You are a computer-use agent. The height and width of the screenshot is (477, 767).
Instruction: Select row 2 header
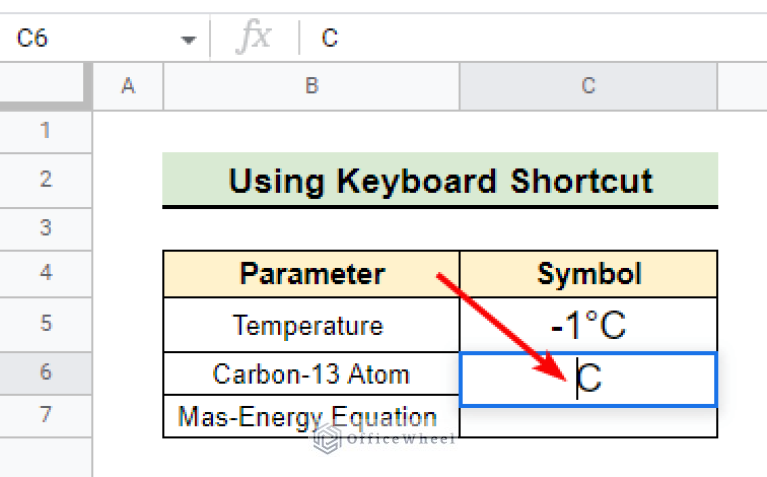pyautogui.click(x=45, y=180)
